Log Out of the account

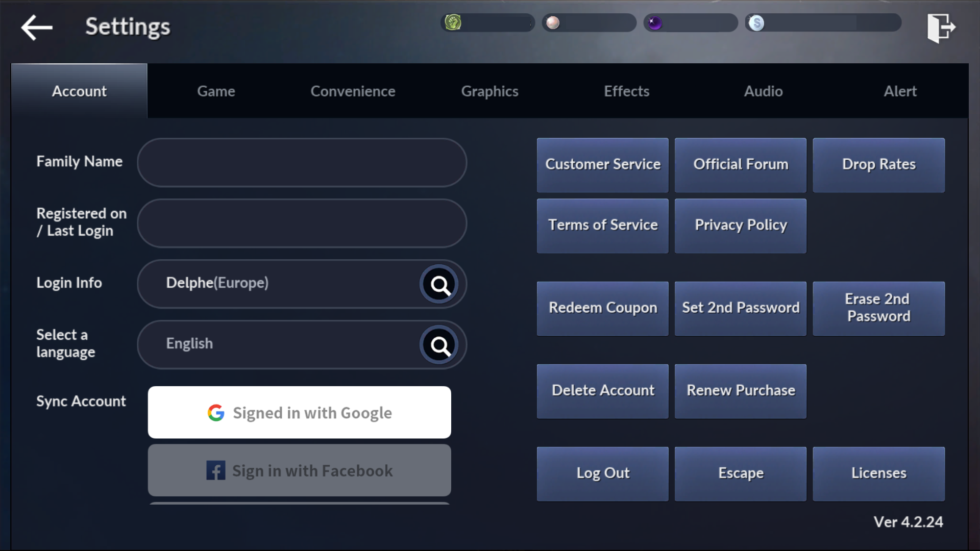click(x=602, y=473)
